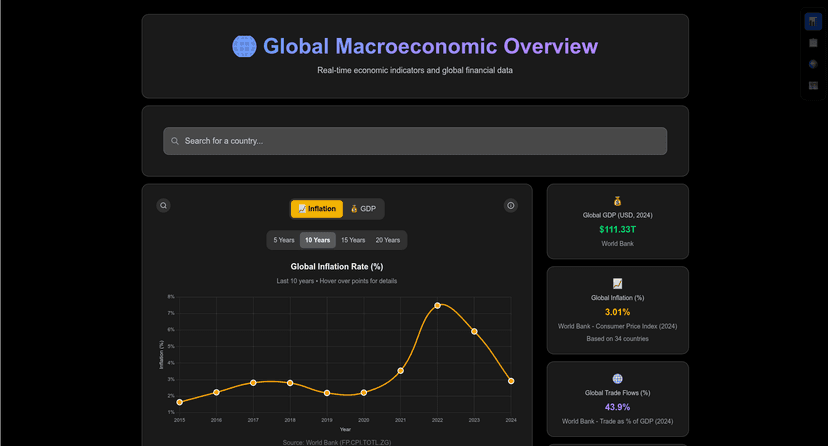
Task: Click the 2020 inflation data point
Action: (x=364, y=393)
